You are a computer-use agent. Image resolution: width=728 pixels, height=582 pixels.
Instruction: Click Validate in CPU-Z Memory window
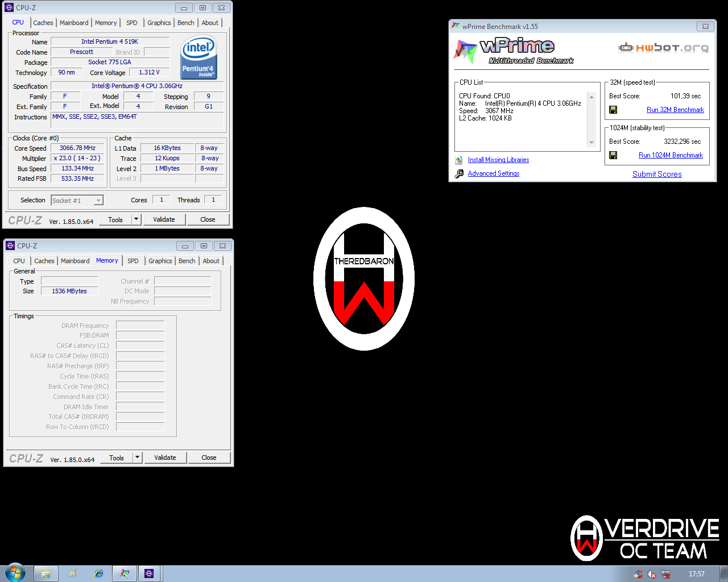pyautogui.click(x=165, y=458)
